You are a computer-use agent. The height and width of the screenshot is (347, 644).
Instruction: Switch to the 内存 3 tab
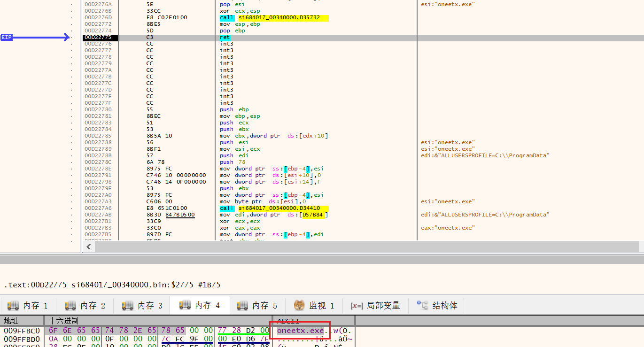pyautogui.click(x=142, y=306)
